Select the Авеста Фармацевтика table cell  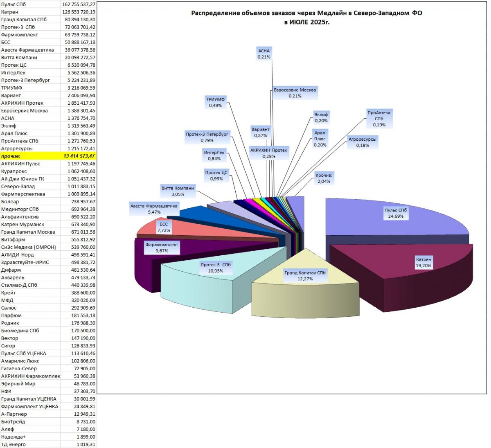pos(30,50)
